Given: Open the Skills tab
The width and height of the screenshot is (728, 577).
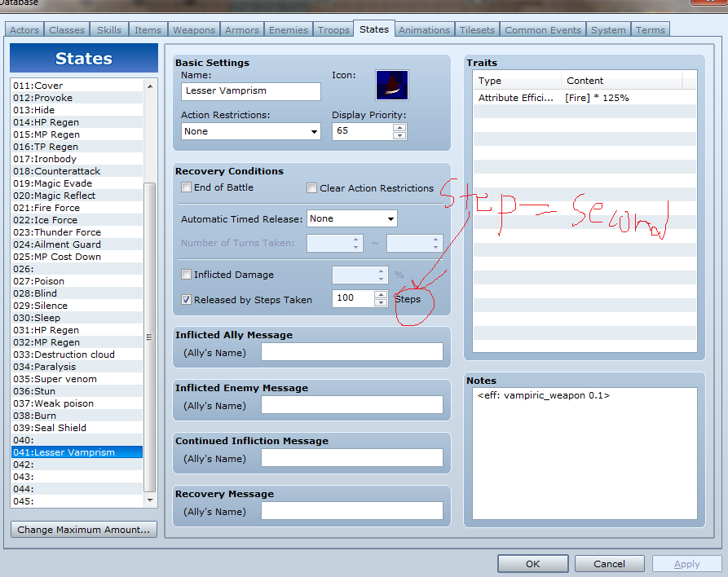Looking at the screenshot, I should point(109,29).
